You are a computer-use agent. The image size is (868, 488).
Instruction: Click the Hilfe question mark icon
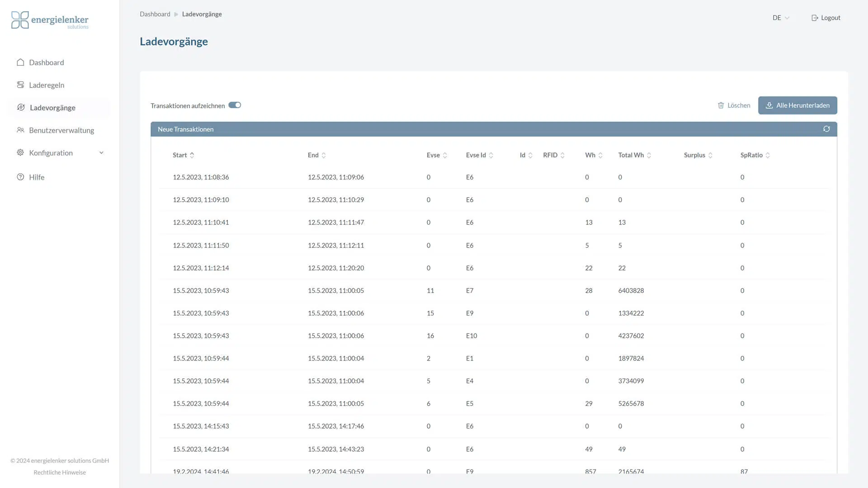pos(20,177)
